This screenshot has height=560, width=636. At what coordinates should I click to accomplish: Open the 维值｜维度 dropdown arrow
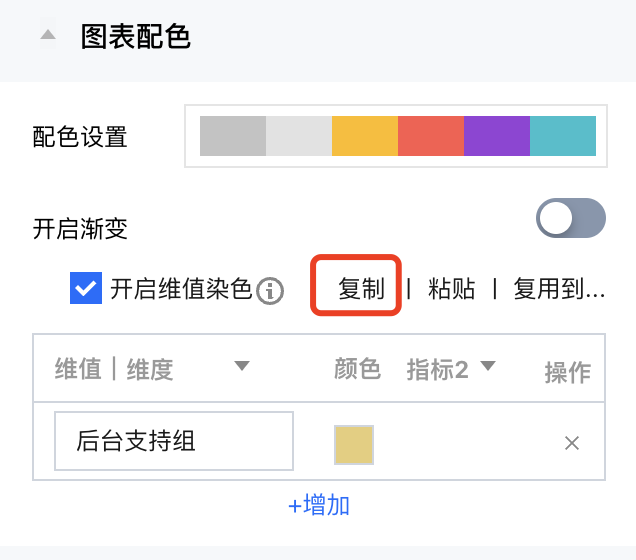[x=241, y=366]
